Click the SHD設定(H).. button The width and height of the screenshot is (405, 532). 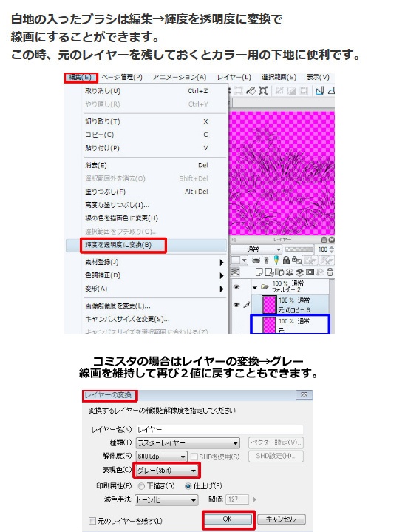(276, 456)
